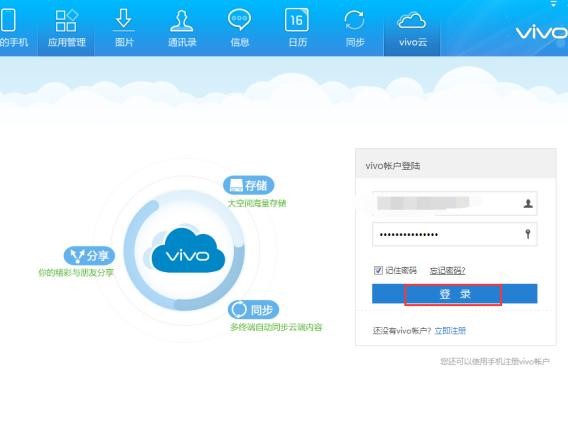Click the text 你的精彩与朋友分享

76,272
